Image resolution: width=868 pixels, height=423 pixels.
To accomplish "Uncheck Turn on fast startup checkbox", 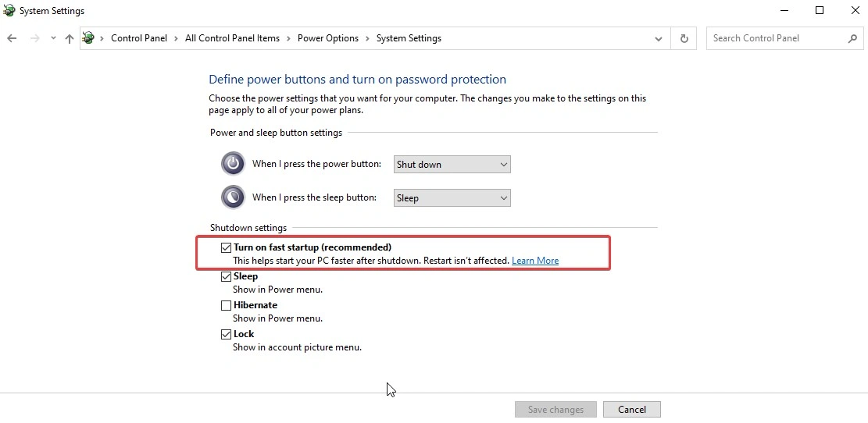I will pos(226,247).
